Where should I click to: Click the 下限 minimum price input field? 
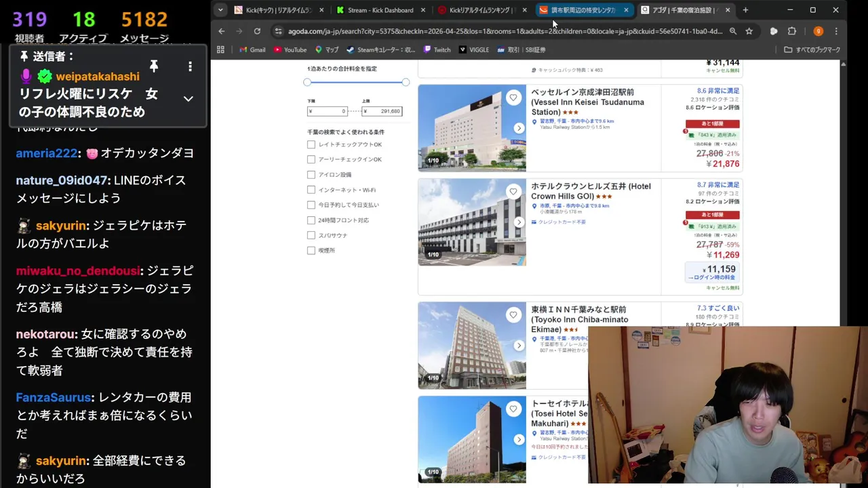[x=327, y=111]
